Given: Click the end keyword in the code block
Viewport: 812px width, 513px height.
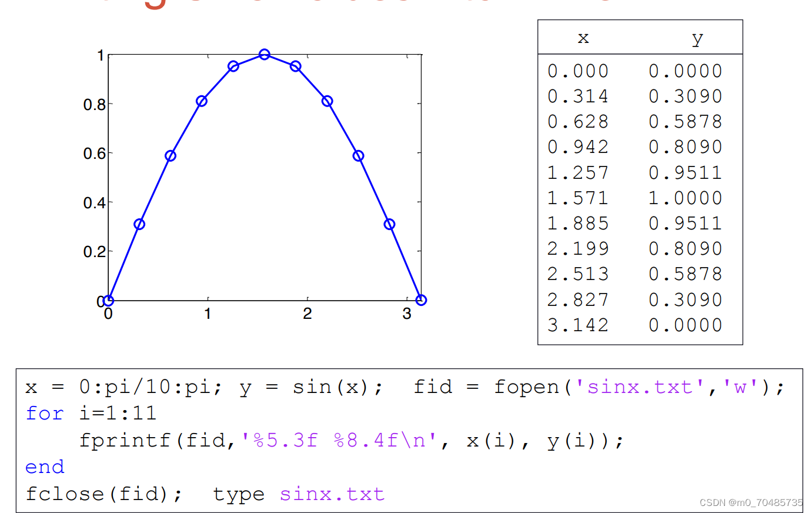Looking at the screenshot, I should point(44,467).
